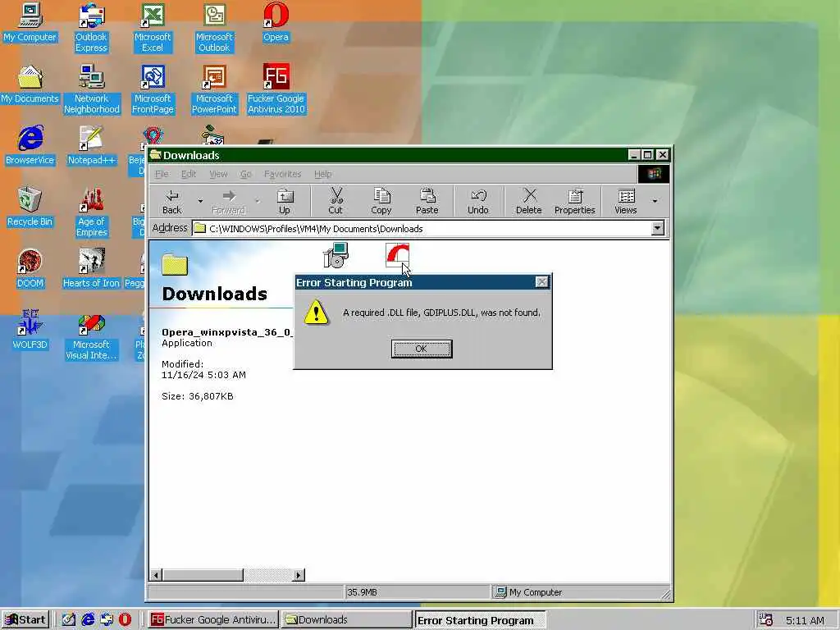Select the red Opera installer file icon
Viewport: 840px width, 630px height.
pyautogui.click(x=398, y=255)
